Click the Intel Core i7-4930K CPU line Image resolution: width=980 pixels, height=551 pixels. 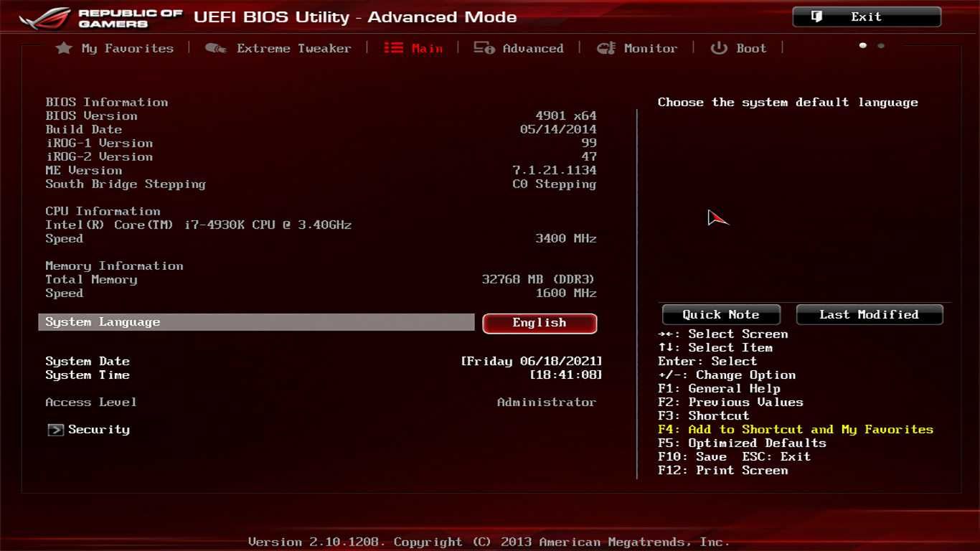coord(199,225)
